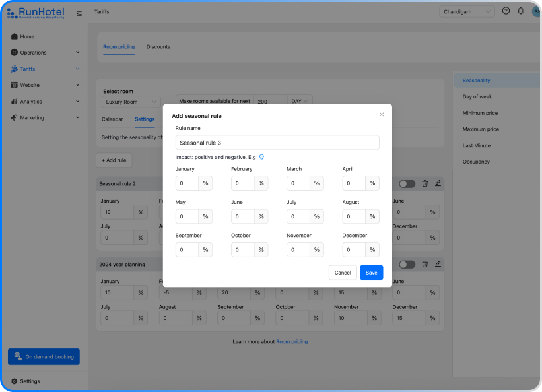Edit Seasonal rule 2 with pencil icon
This screenshot has height=392, width=542.
438,183
